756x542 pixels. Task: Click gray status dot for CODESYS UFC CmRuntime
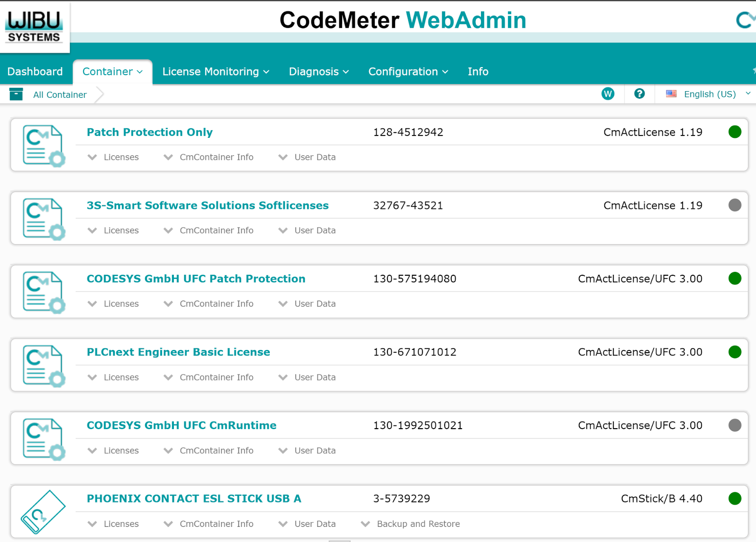735,425
